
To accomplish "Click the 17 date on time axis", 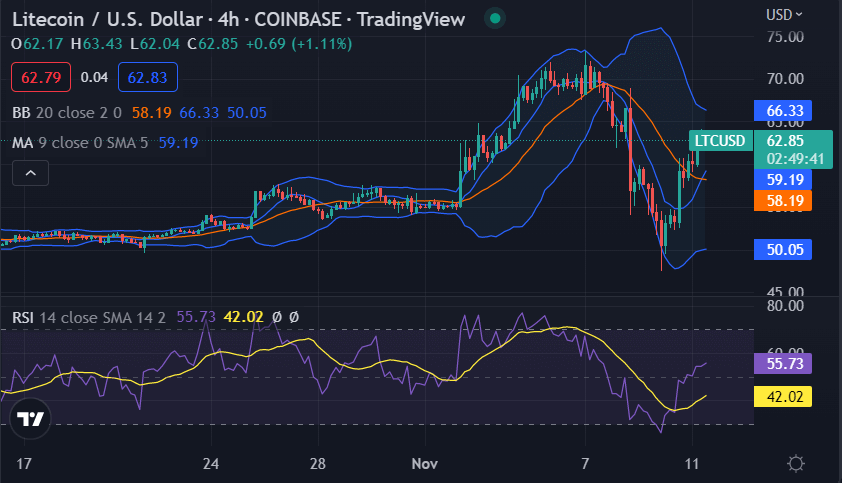I will click(24, 464).
